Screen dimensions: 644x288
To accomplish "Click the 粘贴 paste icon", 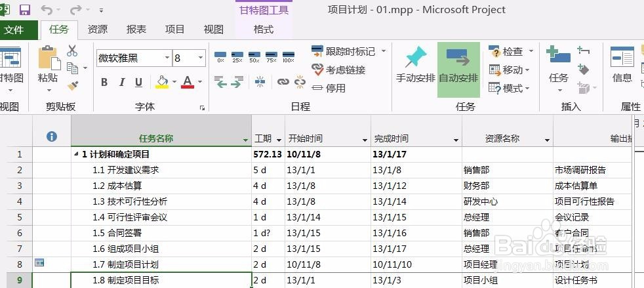I will point(49,58).
